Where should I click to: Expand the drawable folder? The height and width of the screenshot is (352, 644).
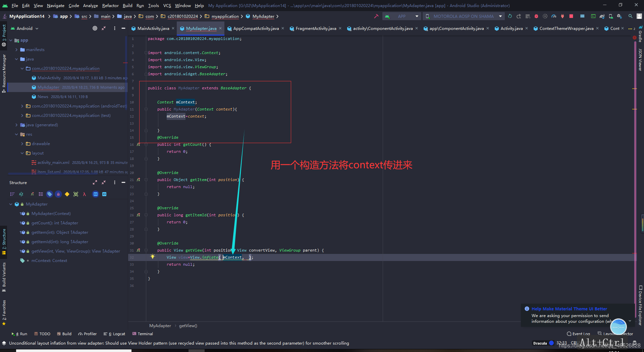[x=22, y=144]
